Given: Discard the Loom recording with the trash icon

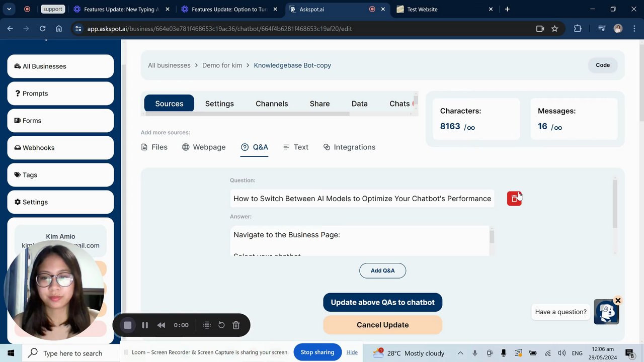Looking at the screenshot, I should tap(236, 325).
